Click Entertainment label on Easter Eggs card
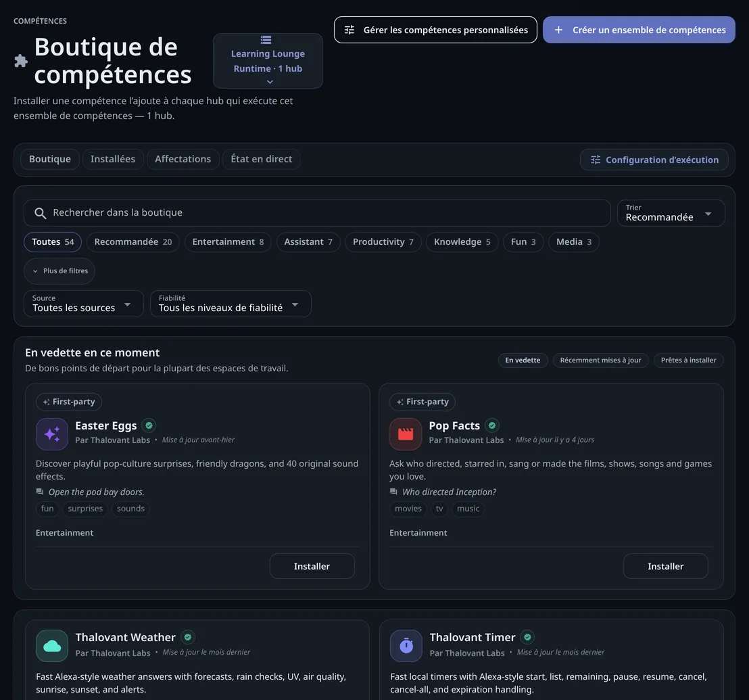Screen dimensions: 749x700 point(64,533)
